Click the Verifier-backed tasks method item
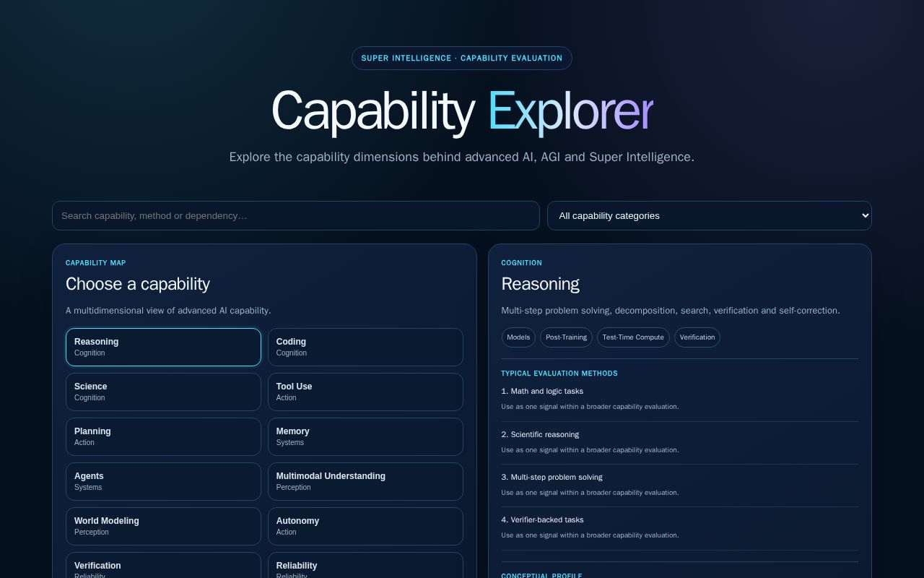This screenshot has width=924, height=578. (x=542, y=519)
